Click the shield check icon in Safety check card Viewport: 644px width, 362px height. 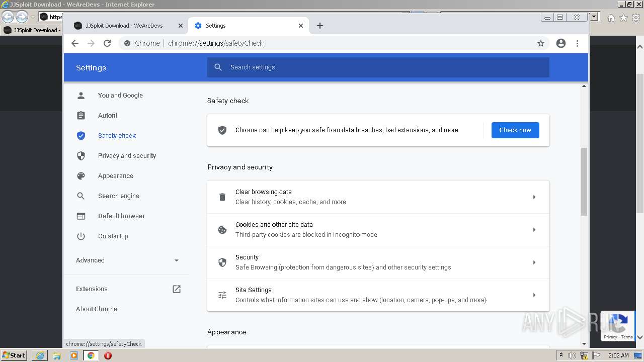click(x=222, y=130)
